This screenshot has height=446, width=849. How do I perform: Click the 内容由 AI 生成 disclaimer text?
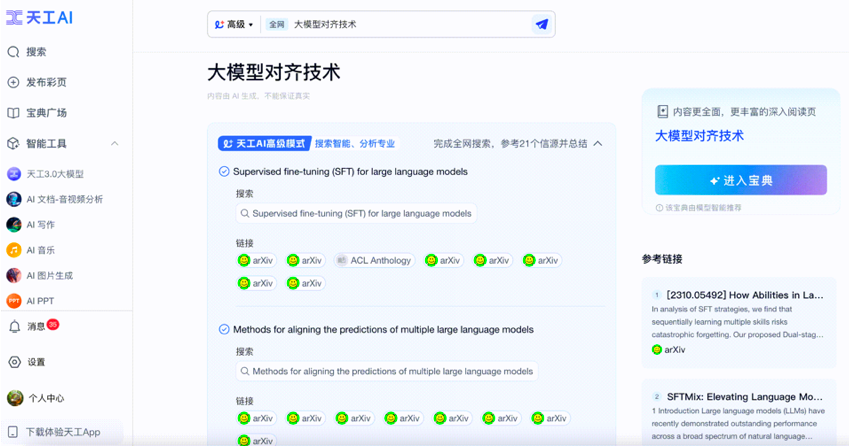(258, 96)
